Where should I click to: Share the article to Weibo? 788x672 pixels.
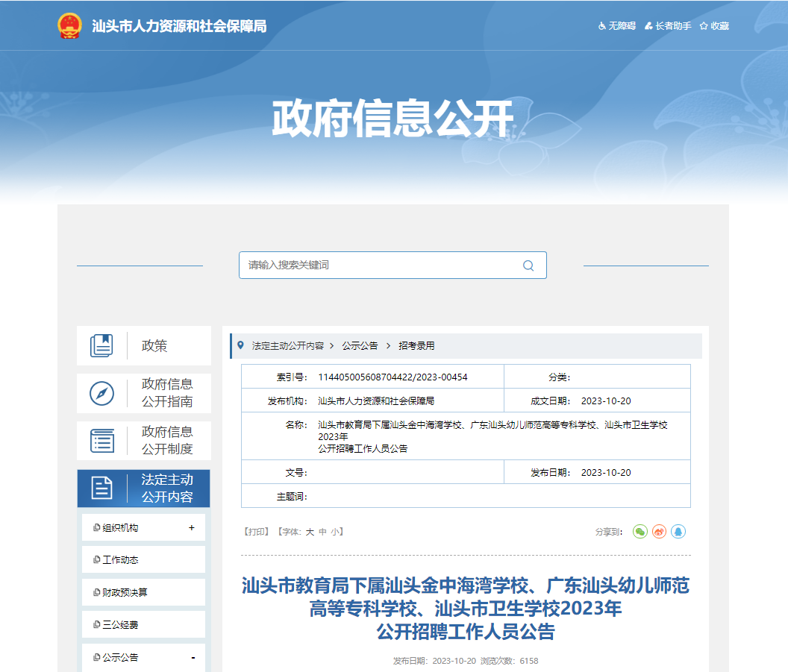(x=659, y=532)
